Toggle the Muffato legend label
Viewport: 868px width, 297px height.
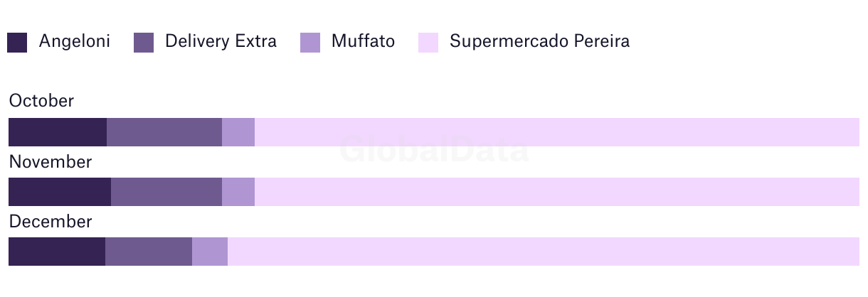click(x=363, y=41)
